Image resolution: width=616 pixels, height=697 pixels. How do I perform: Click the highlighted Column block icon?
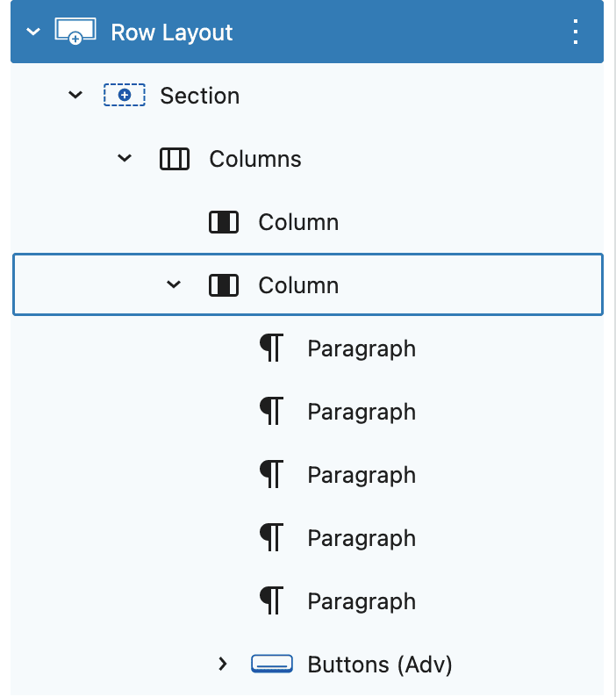(x=224, y=285)
